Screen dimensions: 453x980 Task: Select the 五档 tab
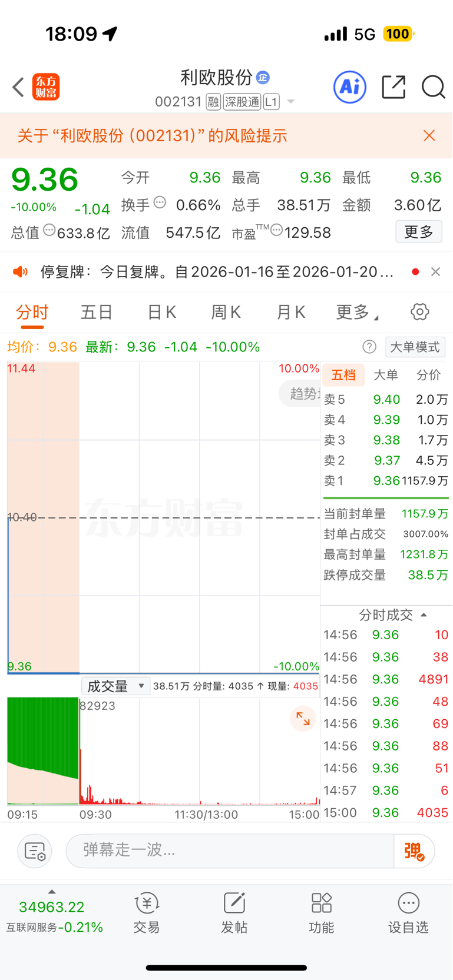[343, 375]
